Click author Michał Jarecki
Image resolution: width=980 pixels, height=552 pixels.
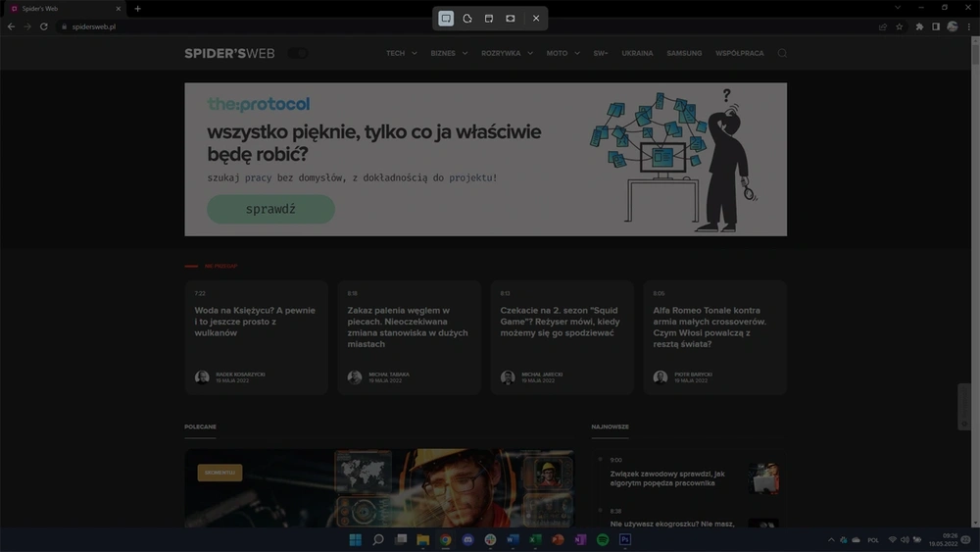point(542,375)
